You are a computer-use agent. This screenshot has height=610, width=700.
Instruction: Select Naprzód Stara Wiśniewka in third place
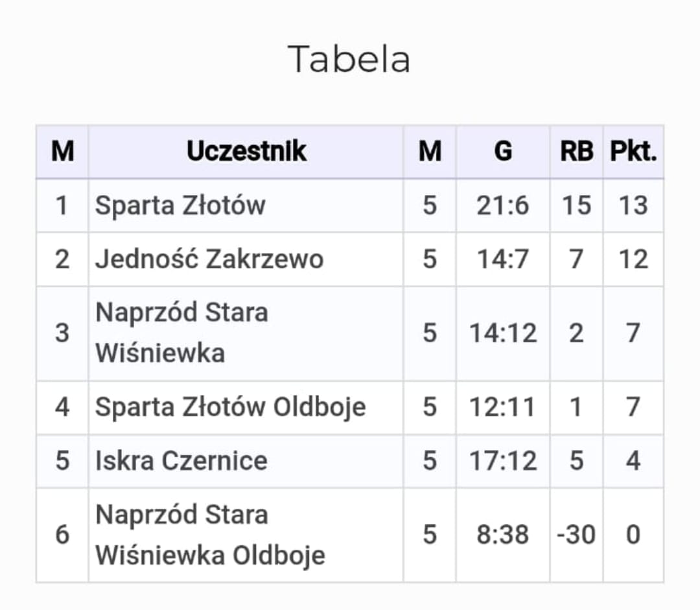(181, 333)
